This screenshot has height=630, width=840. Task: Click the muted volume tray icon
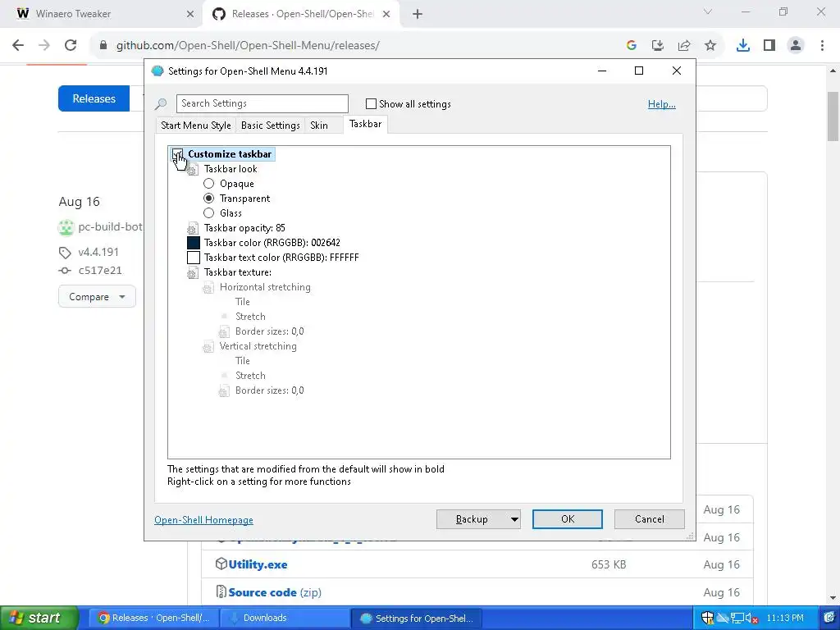[x=751, y=619]
